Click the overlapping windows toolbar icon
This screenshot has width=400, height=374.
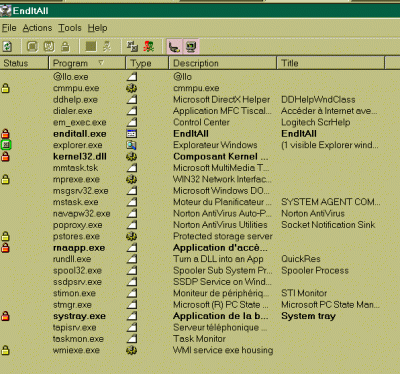pyautogui.click(x=132, y=47)
